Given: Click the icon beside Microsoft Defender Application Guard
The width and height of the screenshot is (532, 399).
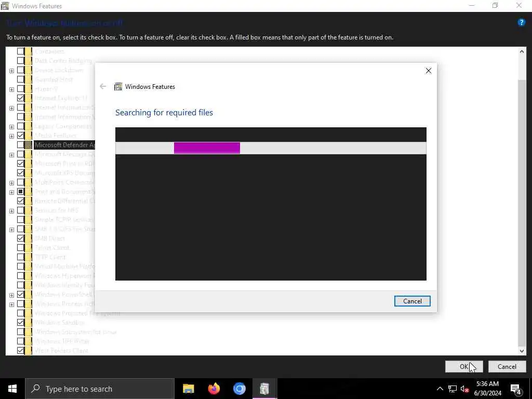Looking at the screenshot, I should [x=29, y=145].
